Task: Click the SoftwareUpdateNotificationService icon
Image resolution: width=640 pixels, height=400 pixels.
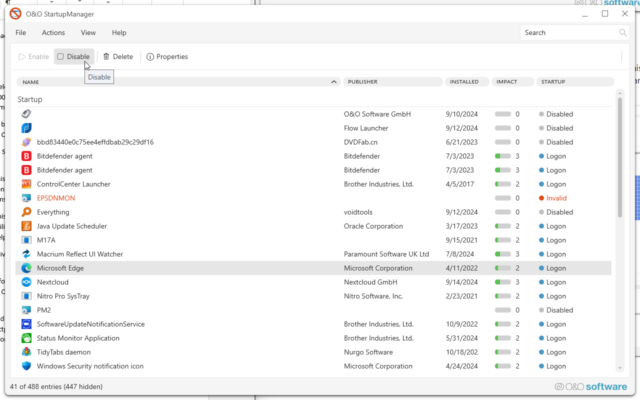Action: pyautogui.click(x=27, y=324)
